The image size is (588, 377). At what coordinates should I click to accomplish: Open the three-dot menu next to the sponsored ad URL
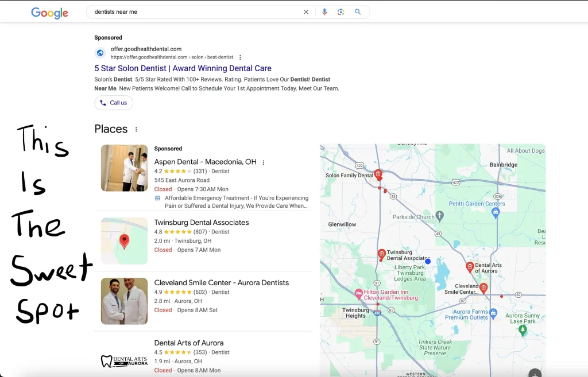240,57
